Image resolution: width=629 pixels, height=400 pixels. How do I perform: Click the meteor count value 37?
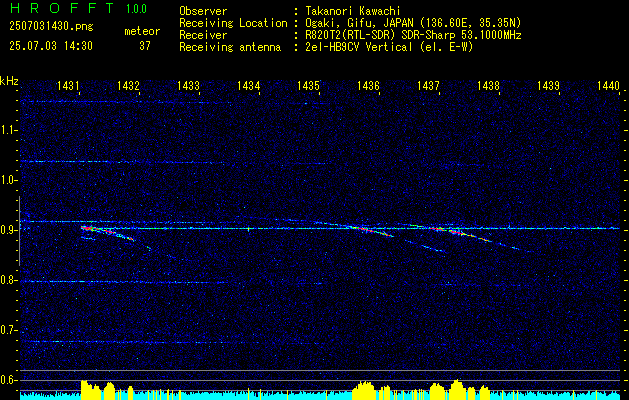(145, 46)
